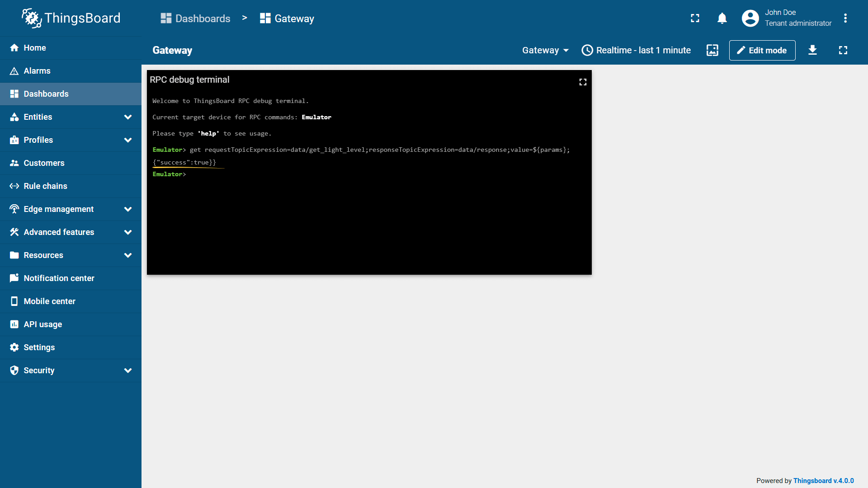The width and height of the screenshot is (868, 488).
Task: Click the {"success":true}} response text
Action: pos(184,162)
